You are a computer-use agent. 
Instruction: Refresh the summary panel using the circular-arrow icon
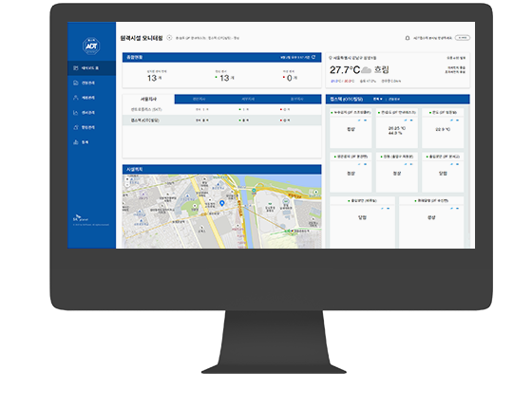313,57
